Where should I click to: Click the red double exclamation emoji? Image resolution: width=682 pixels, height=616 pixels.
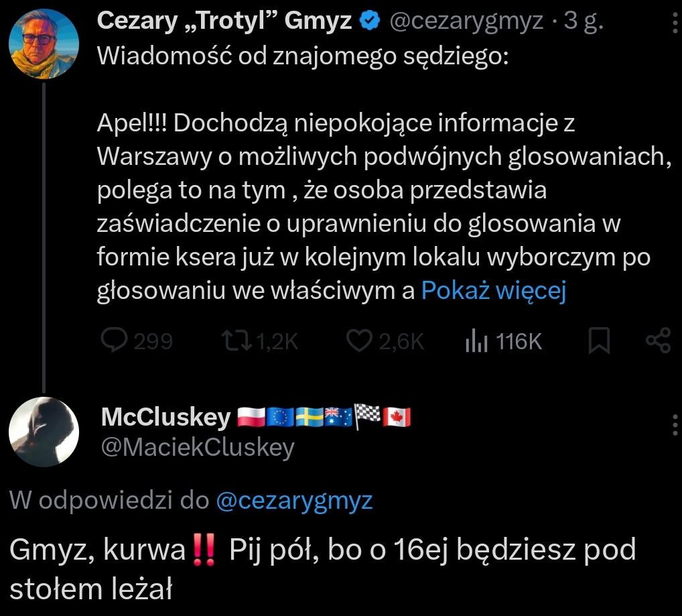point(204,550)
